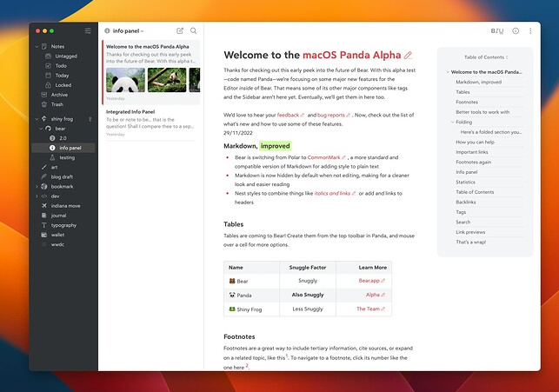Viewport: 559px width, 392px height.
Task: Go to That's a wrap! entry
Action: coord(470,242)
